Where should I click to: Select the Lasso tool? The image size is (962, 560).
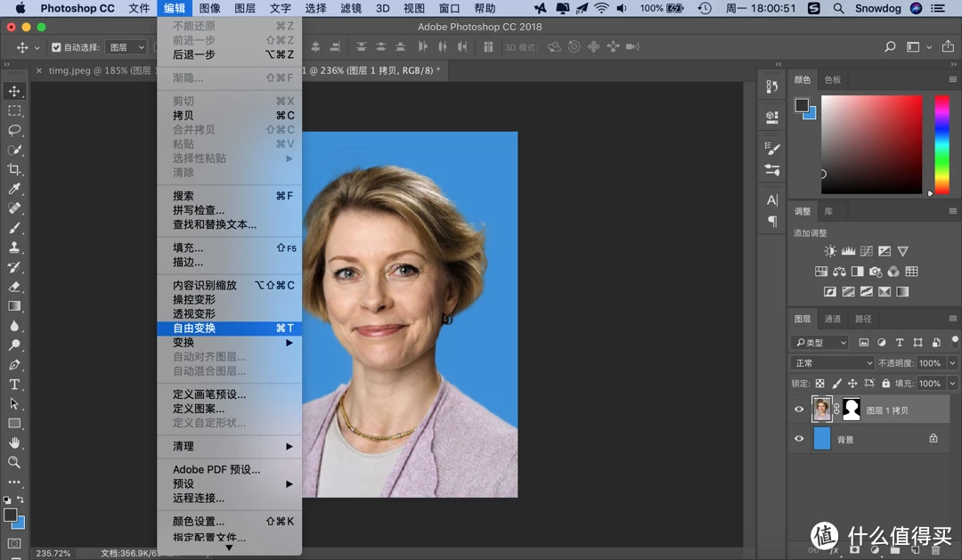14,131
